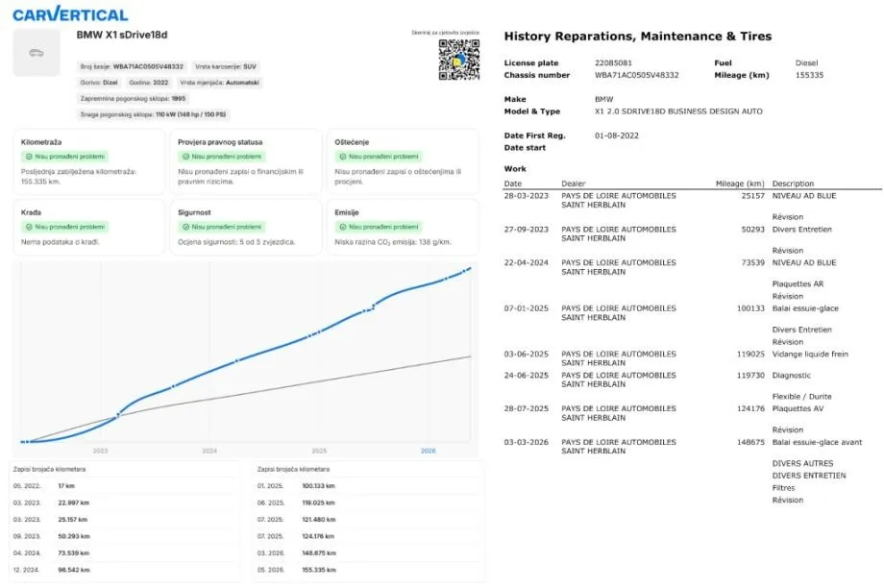Click the odometer record 100.133 km
Image resolution: width=884 pixels, height=588 pixels.
click(x=319, y=486)
